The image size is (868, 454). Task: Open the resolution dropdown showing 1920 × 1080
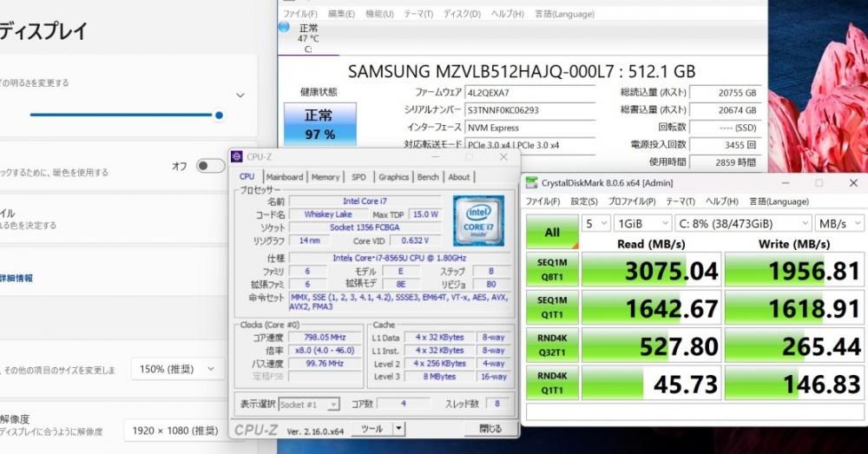[175, 431]
